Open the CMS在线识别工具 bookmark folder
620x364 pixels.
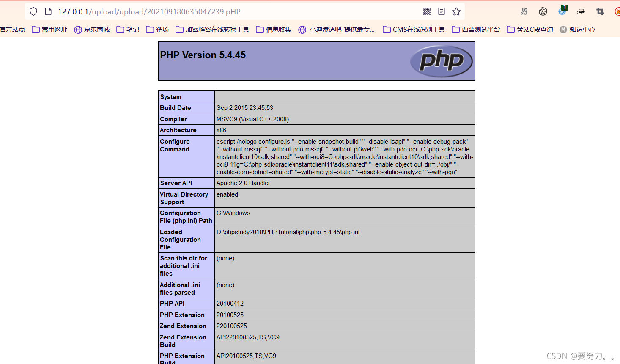[414, 29]
